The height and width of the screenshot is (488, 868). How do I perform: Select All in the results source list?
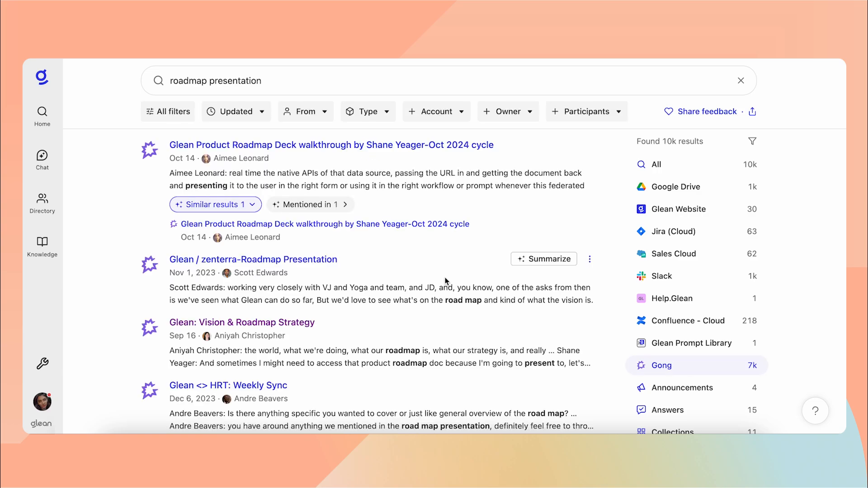(657, 164)
